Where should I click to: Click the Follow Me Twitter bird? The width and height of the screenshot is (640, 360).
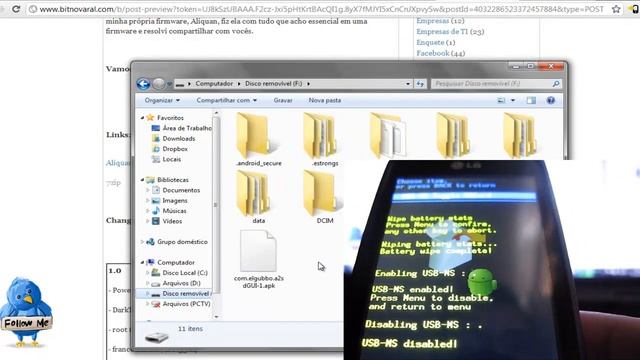click(27, 312)
